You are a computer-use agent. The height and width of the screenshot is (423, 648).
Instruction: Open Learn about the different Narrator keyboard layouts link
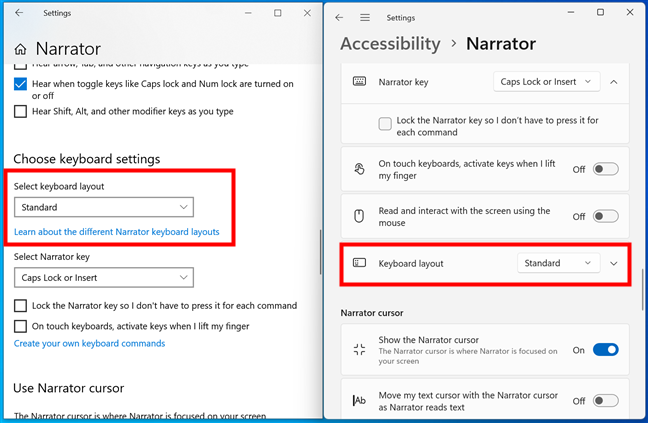tap(117, 232)
